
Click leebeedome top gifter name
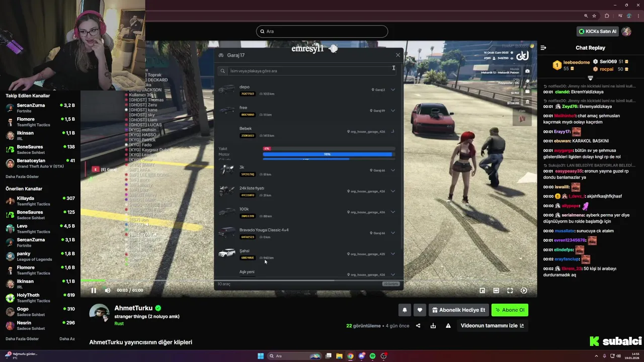tap(577, 62)
